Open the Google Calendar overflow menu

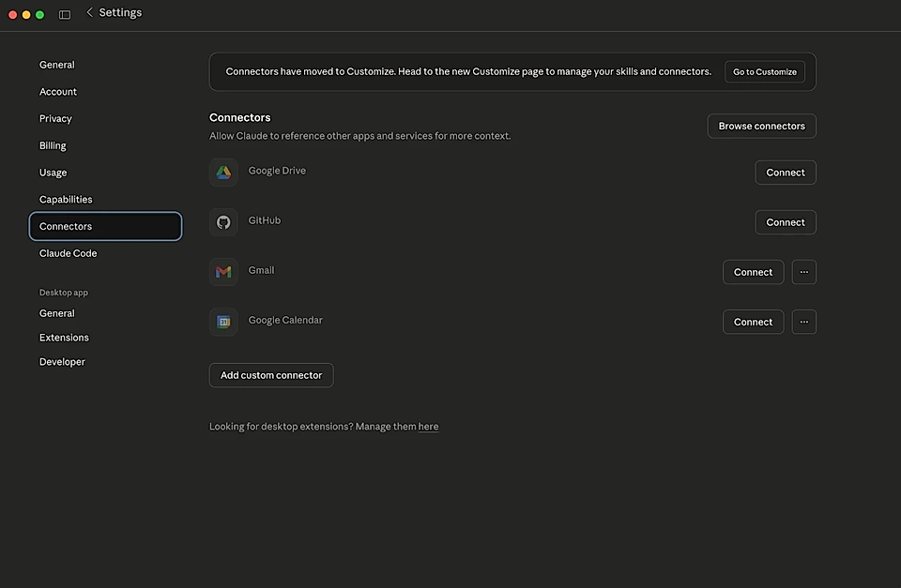point(803,322)
